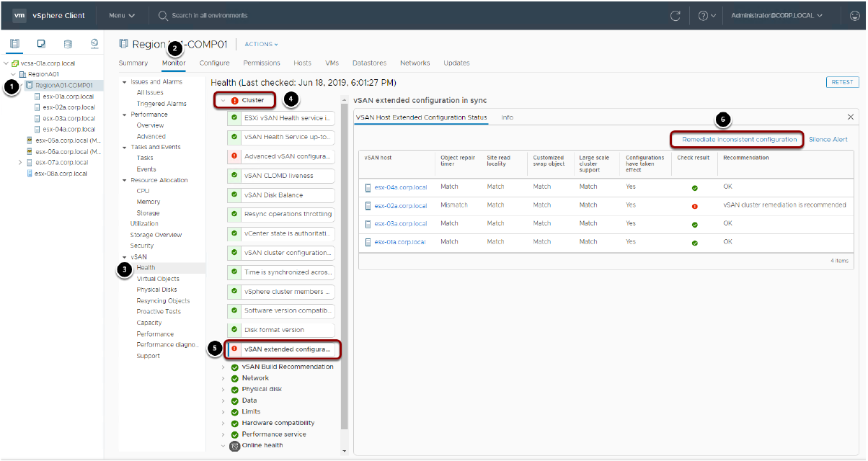Switch to the Summary tab
868x461 pixels.
point(133,63)
